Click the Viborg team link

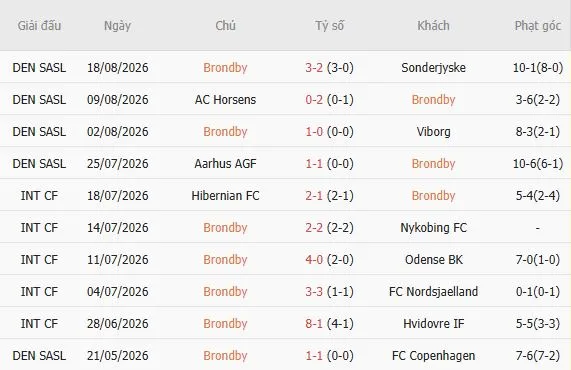(433, 131)
